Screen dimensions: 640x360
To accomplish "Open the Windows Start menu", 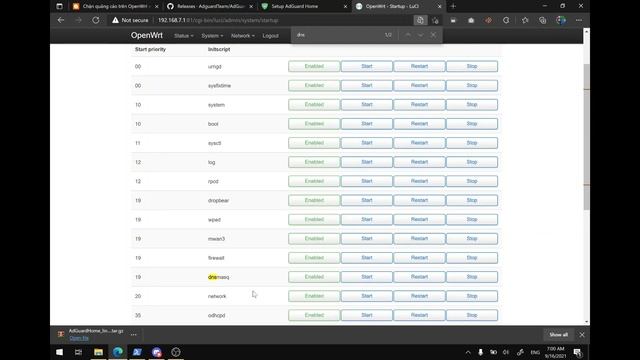I will pos(60,352).
